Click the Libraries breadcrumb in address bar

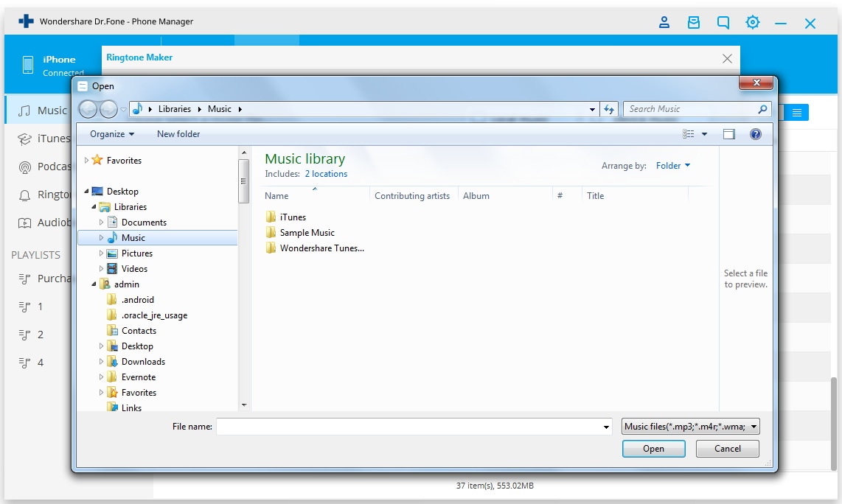pyautogui.click(x=175, y=109)
